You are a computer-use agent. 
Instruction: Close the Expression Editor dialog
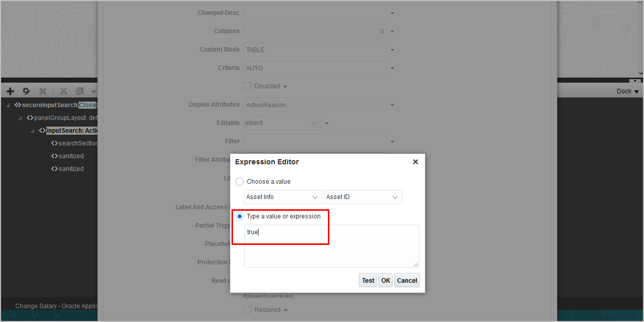click(415, 162)
